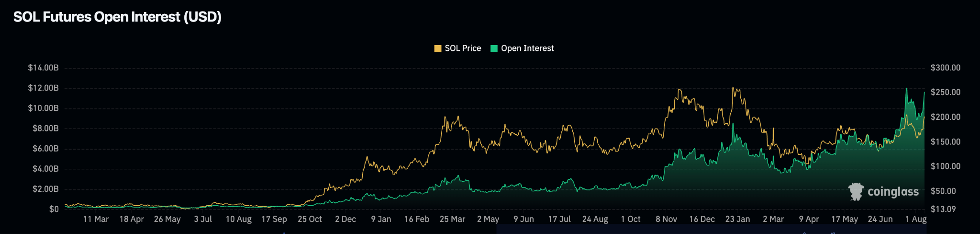Toggle the Open Interest legend entry
Image resolution: width=980 pixels, height=234 pixels.
522,48
